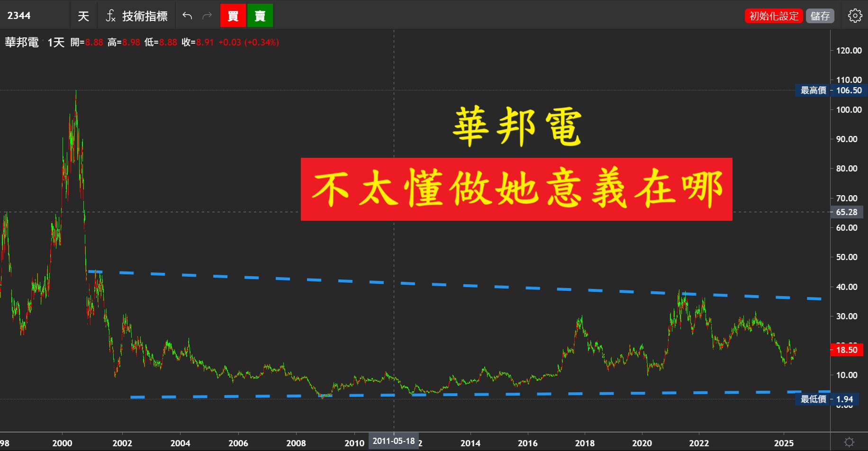Image resolution: width=868 pixels, height=451 pixels.
Task: Click the undo arrow icon
Action: [187, 16]
